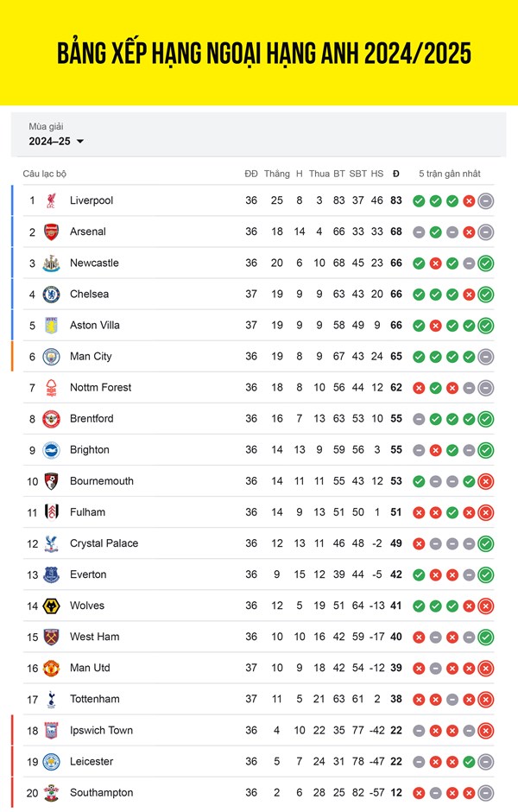This screenshot has width=518, height=812.
Task: Click the dropdown arrow beside 2024–25
Action: 80,142
